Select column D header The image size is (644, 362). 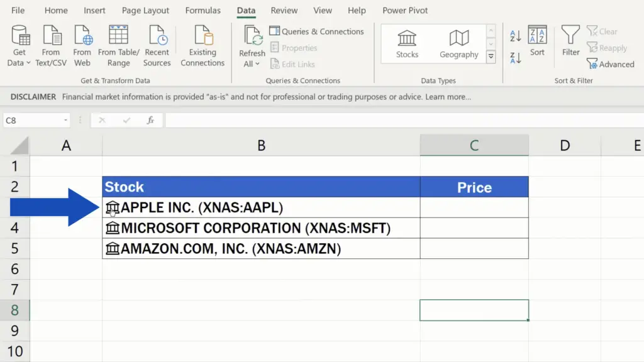tap(565, 145)
